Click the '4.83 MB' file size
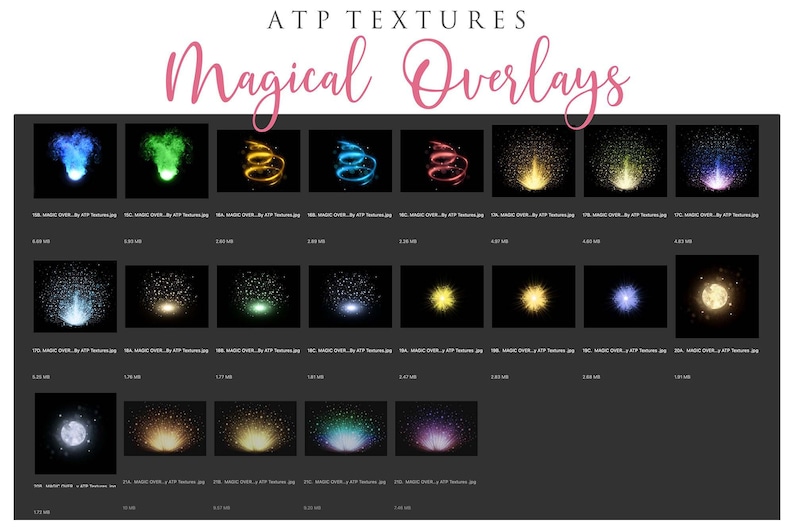 click(683, 241)
